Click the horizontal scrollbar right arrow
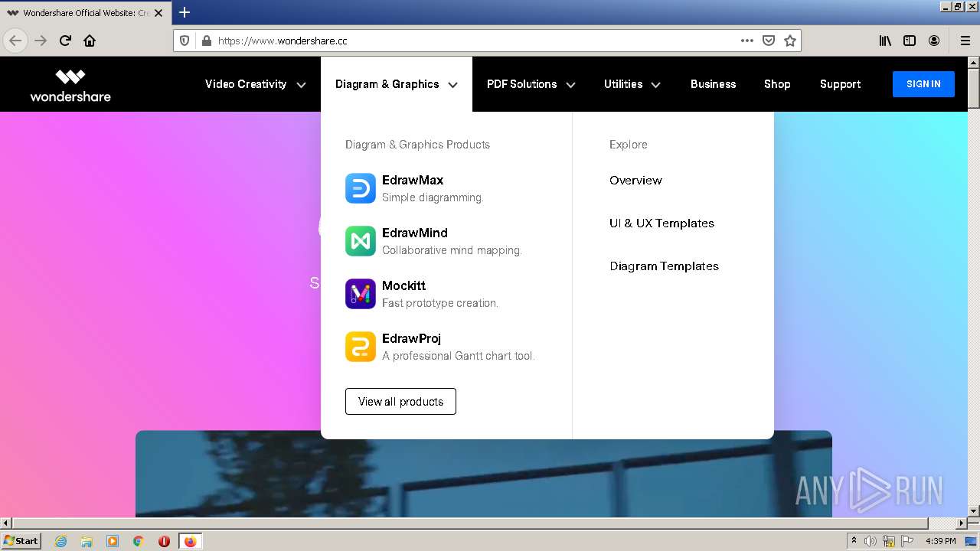This screenshot has height=551, width=980. pos(961,523)
